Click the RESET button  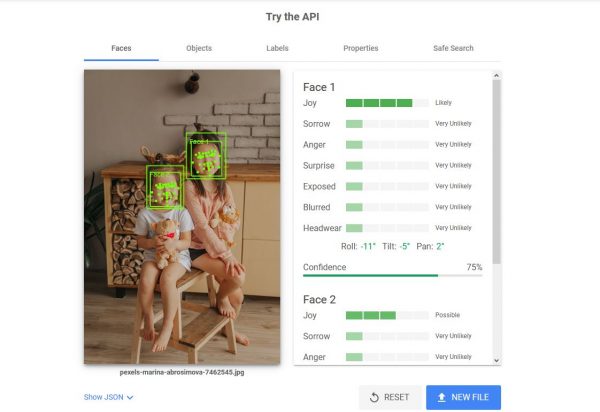click(390, 397)
